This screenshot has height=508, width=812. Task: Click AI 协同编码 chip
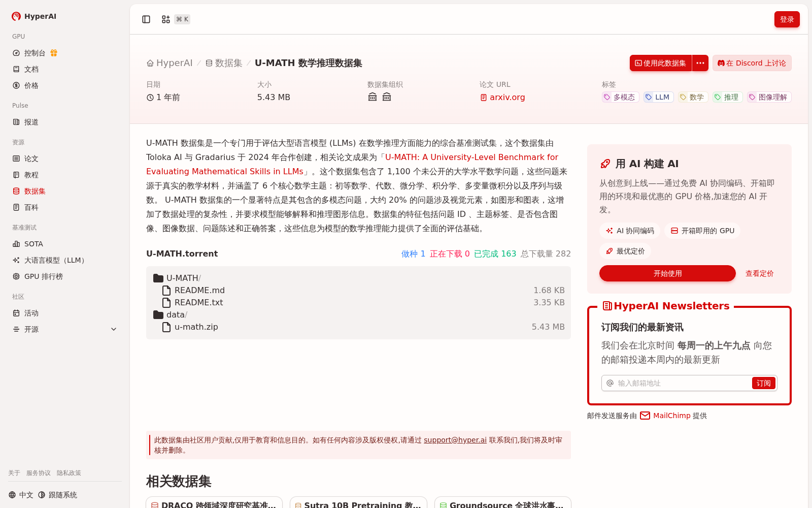[630, 231]
